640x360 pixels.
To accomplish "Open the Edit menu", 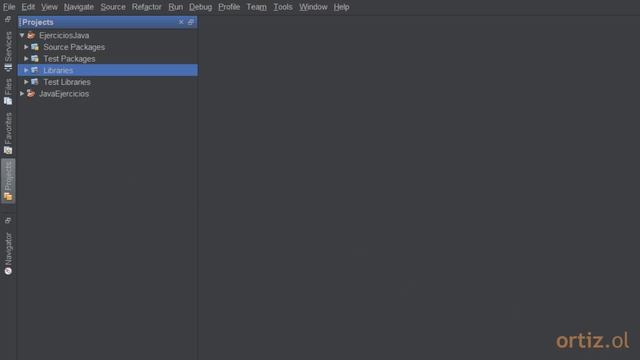I will pos(28,7).
